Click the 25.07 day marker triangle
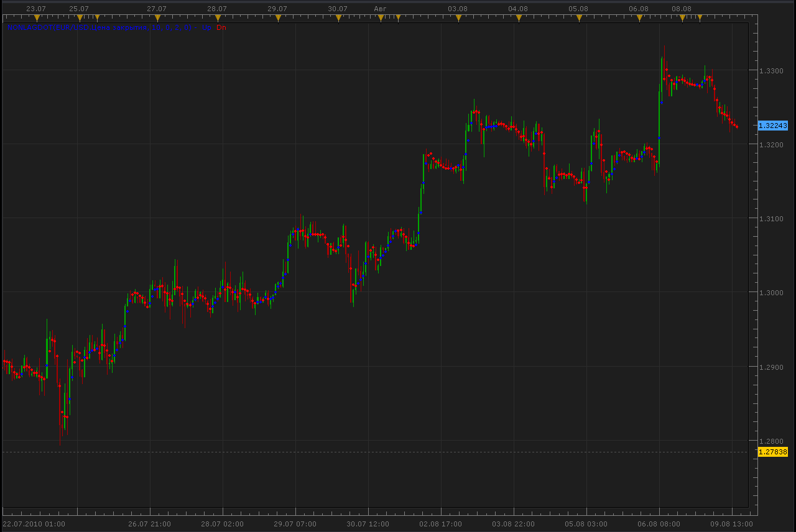This screenshot has height=532, width=796. pyautogui.click(x=80, y=18)
